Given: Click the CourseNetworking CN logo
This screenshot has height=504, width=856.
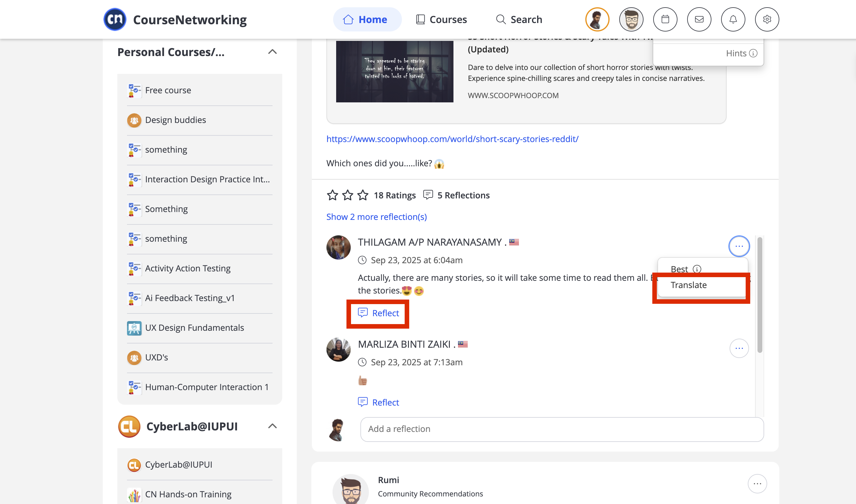Looking at the screenshot, I should [115, 19].
